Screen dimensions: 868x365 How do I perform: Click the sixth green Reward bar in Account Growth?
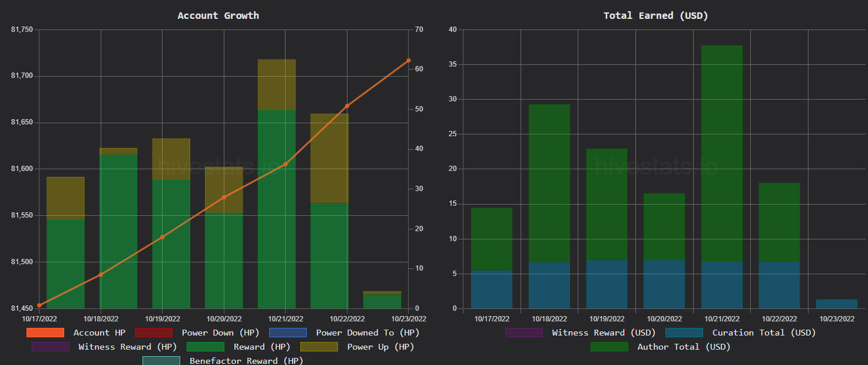[329, 256]
